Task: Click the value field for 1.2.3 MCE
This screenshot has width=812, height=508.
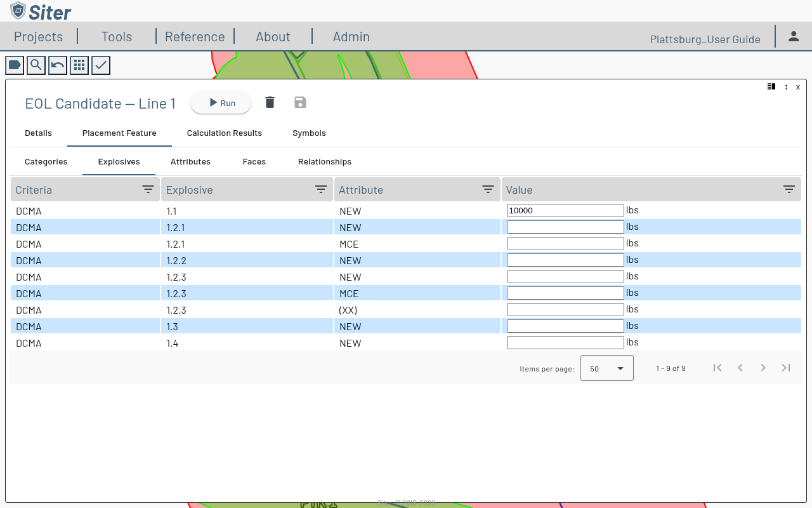Action: click(565, 293)
